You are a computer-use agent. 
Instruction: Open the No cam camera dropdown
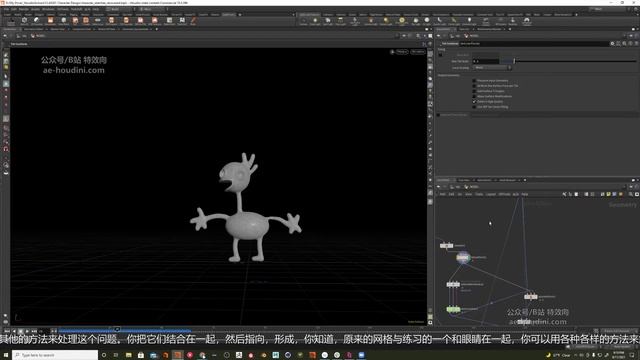coord(418,52)
